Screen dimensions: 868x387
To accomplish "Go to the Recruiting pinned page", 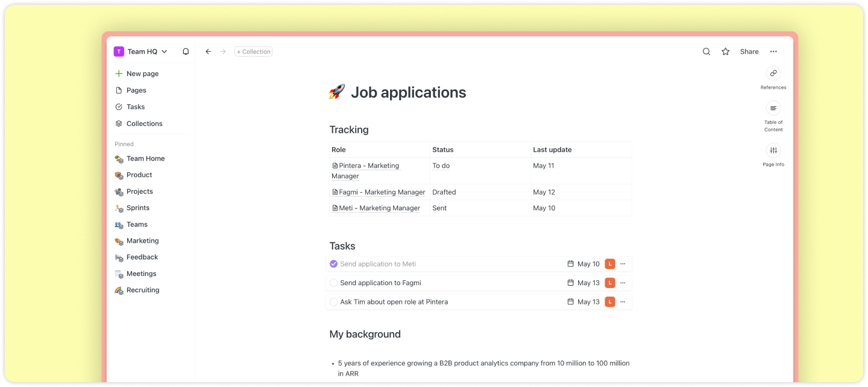I will 143,290.
